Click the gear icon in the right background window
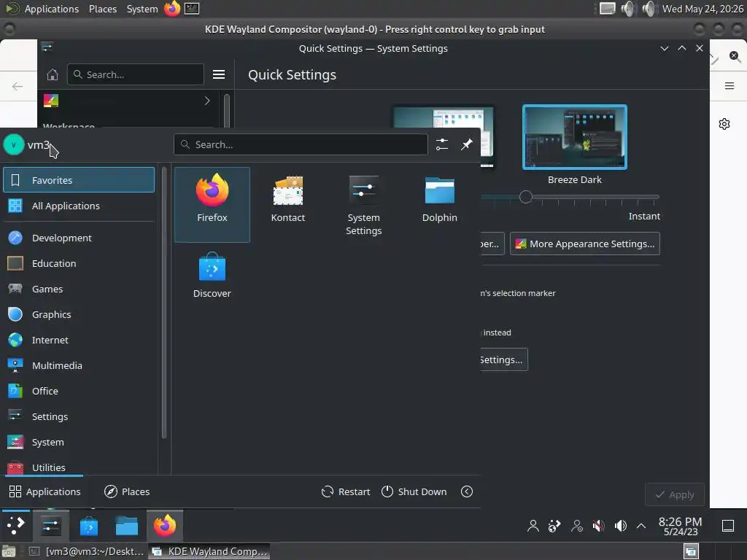Screen dimensions: 747x560 [724, 124]
